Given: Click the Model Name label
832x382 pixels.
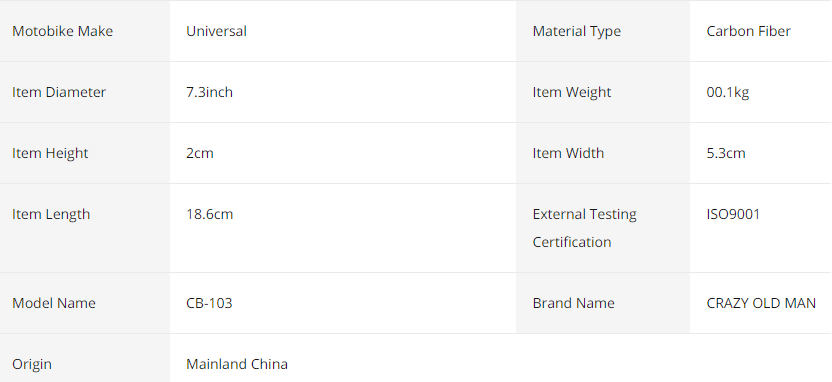Looking at the screenshot, I should 54,303.
